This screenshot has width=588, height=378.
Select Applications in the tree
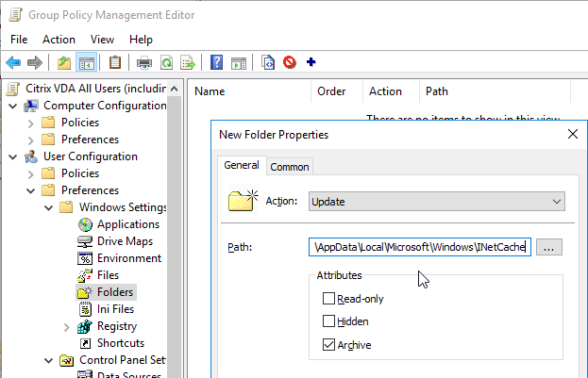pyautogui.click(x=127, y=224)
